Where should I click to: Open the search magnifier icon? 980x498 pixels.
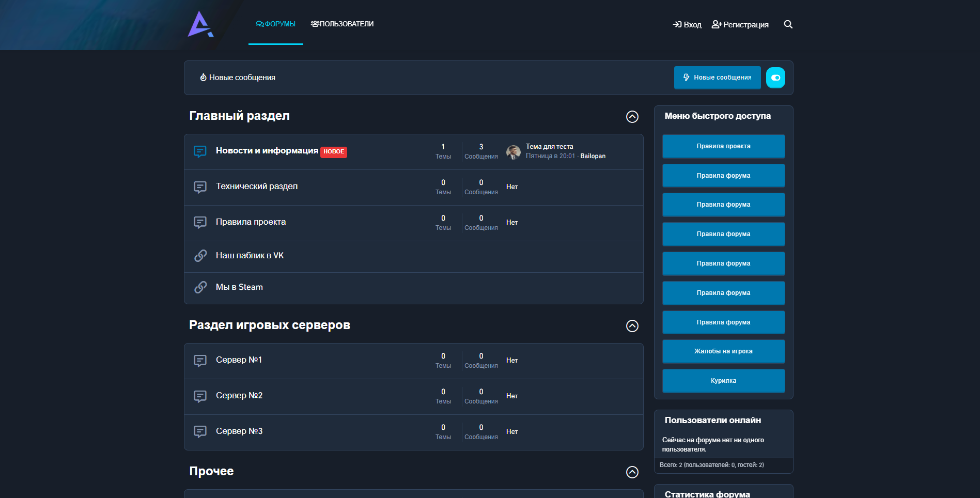[788, 24]
